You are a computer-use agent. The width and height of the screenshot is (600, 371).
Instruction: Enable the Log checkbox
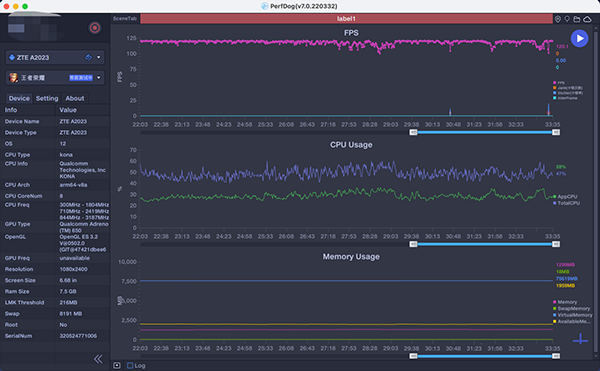tap(130, 366)
